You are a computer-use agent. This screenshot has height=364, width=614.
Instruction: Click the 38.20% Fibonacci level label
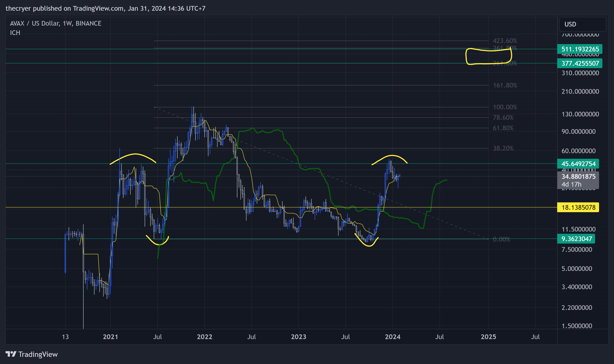pos(503,148)
